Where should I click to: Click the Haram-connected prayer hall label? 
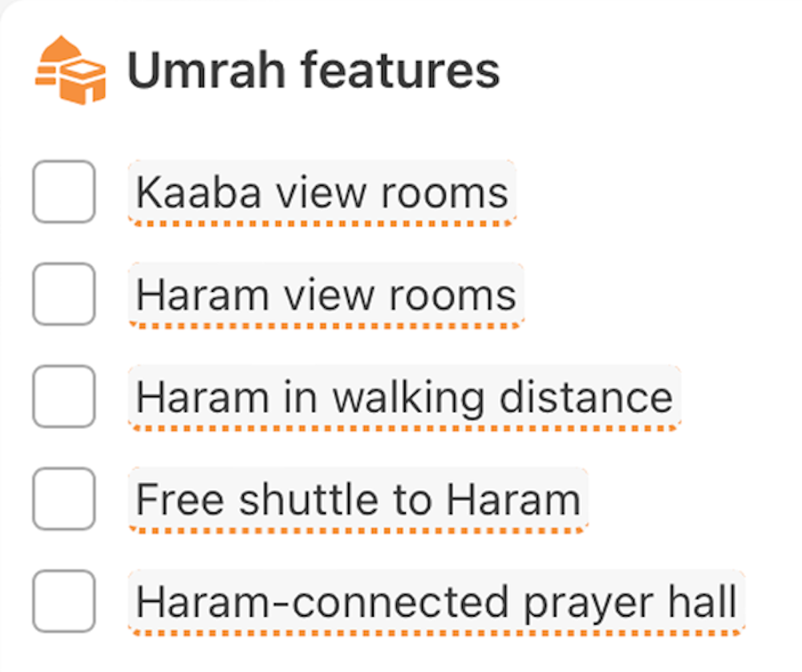click(x=436, y=602)
